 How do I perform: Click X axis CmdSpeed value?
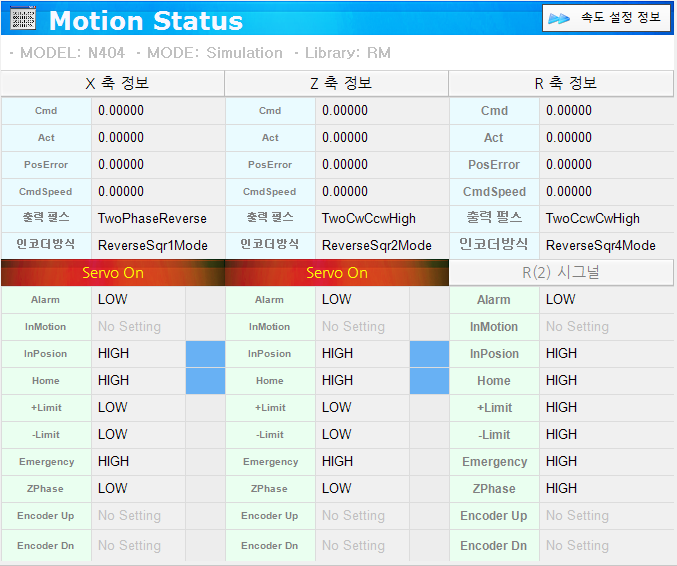tap(121, 192)
